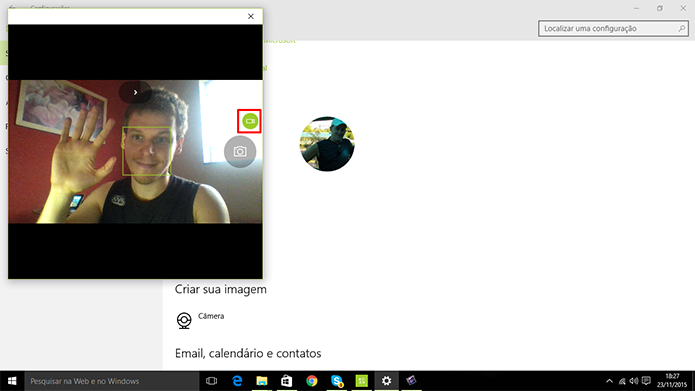This screenshot has width=695, height=391.
Task: Launch Microsoft Edge from the taskbar
Action: point(237,381)
